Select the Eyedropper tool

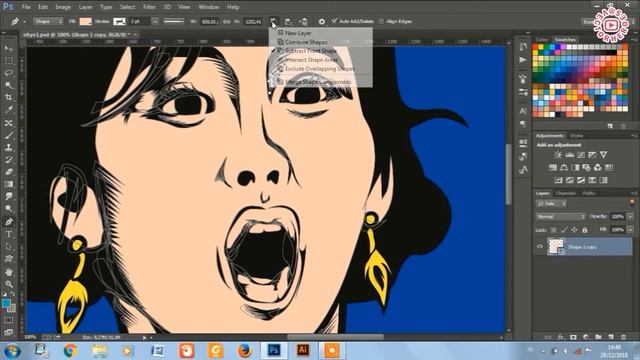coord(9,110)
